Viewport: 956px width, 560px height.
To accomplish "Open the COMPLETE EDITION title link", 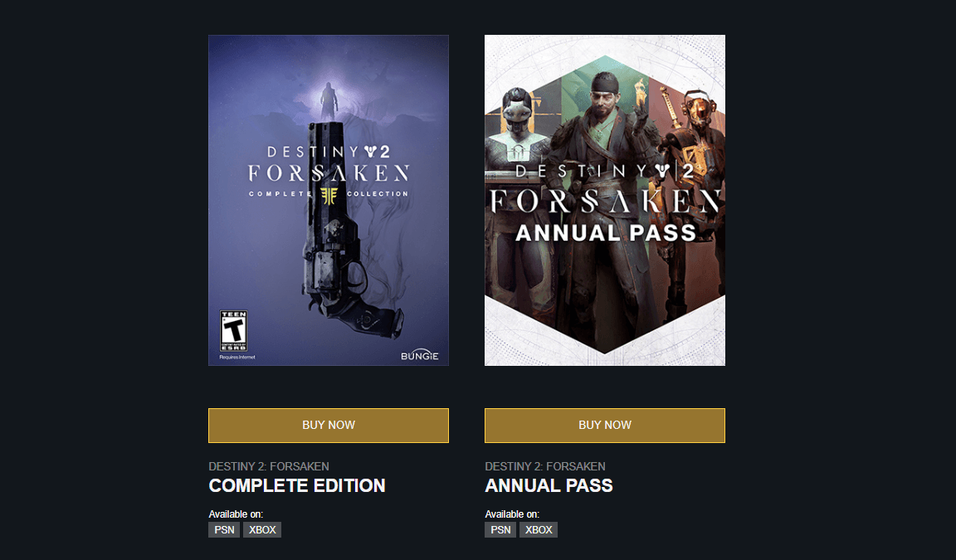I will (297, 486).
